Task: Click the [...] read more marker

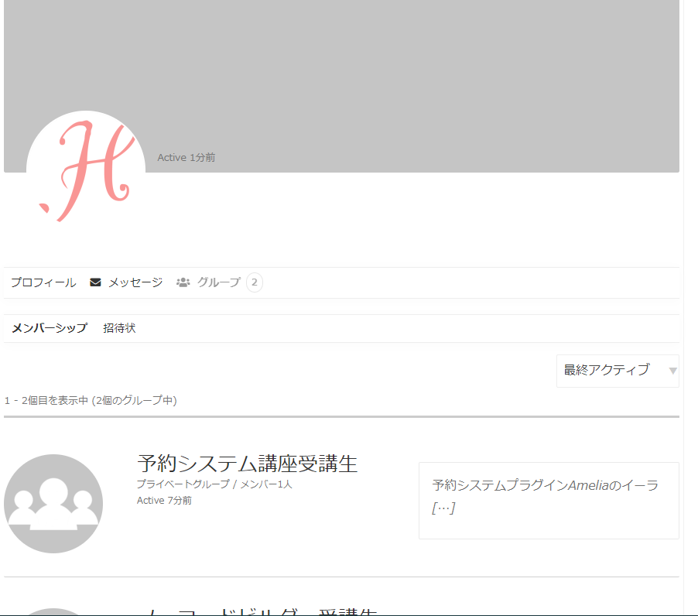Action: click(443, 508)
